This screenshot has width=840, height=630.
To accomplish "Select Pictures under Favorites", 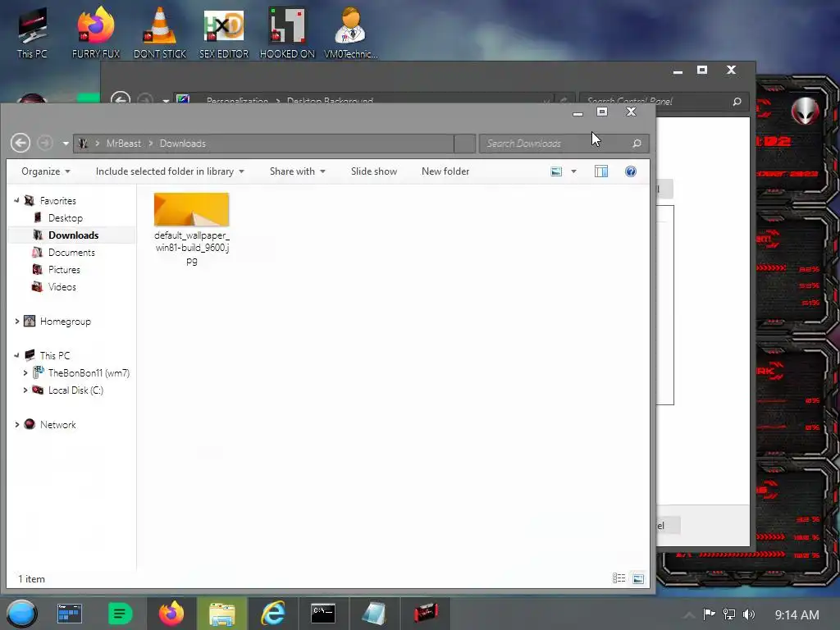I will 64,269.
